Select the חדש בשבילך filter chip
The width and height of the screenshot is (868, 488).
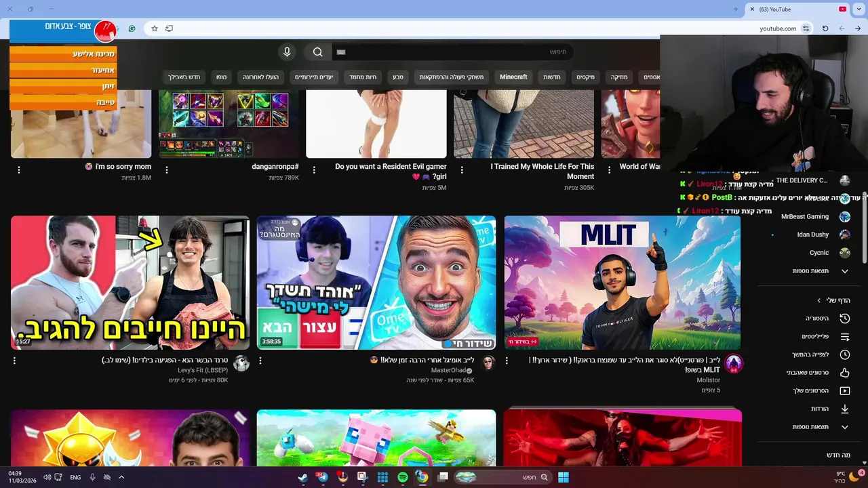click(x=185, y=77)
